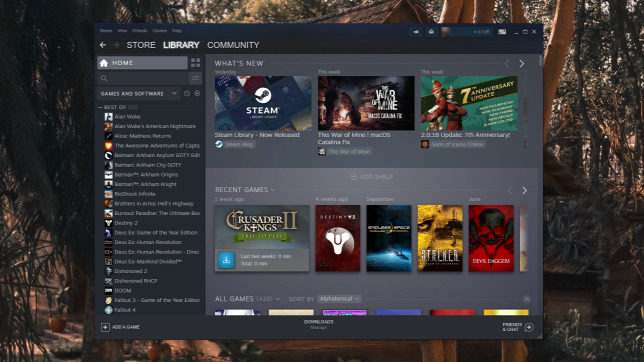
Task: Open the announcements megaphone icon
Action: [x=416, y=32]
